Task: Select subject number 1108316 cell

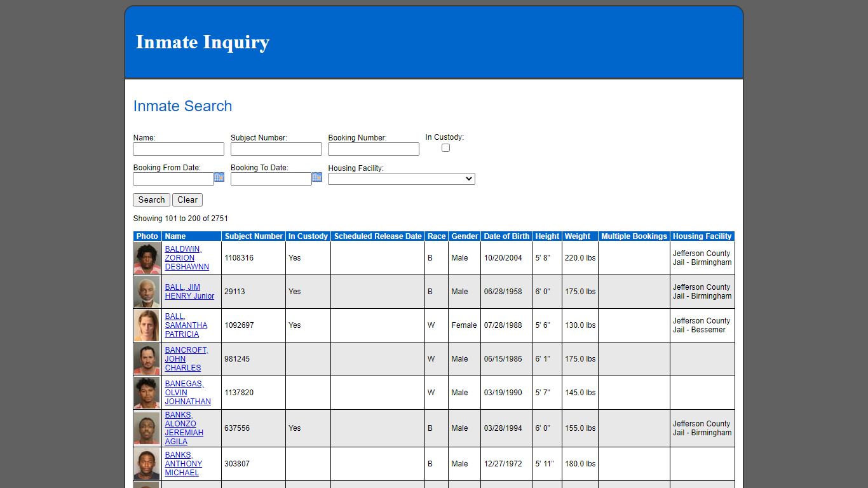Action: click(254, 258)
